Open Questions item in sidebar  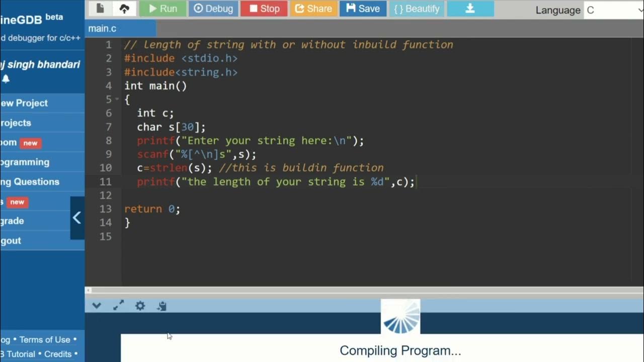tap(42, 182)
